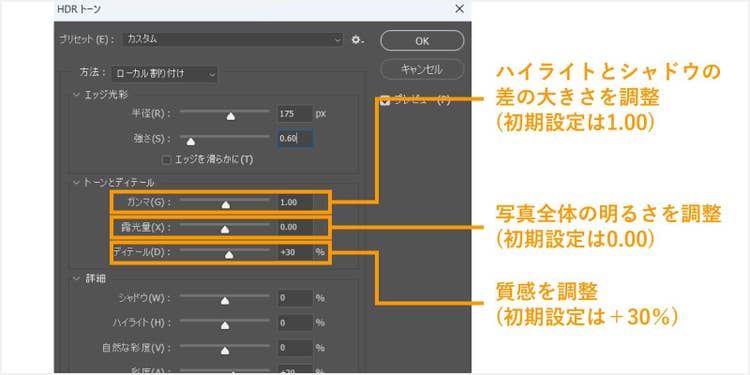The width and height of the screenshot is (750, 375).
Task: Close the HDR トーン dialog
Action: click(x=459, y=9)
